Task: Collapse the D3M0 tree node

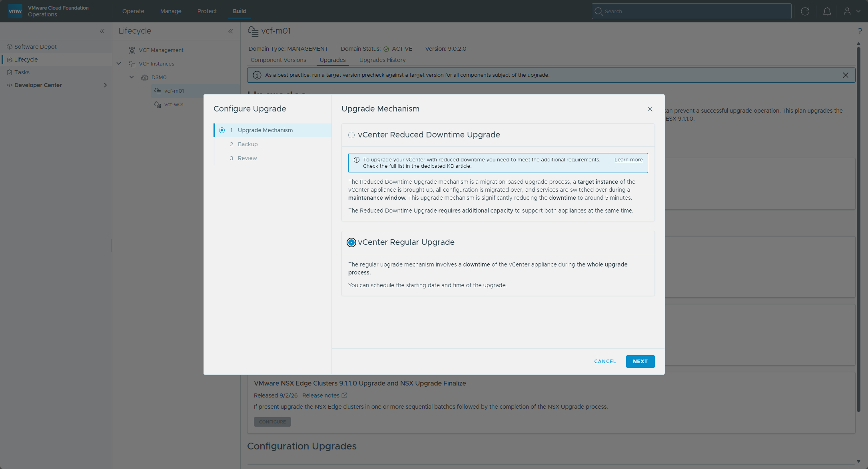Action: [x=132, y=77]
